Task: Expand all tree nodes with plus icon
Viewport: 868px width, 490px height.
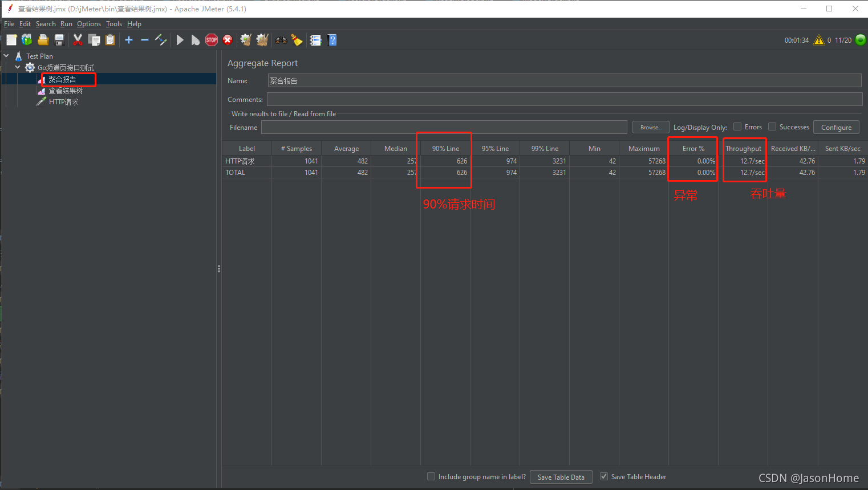Action: click(x=129, y=40)
